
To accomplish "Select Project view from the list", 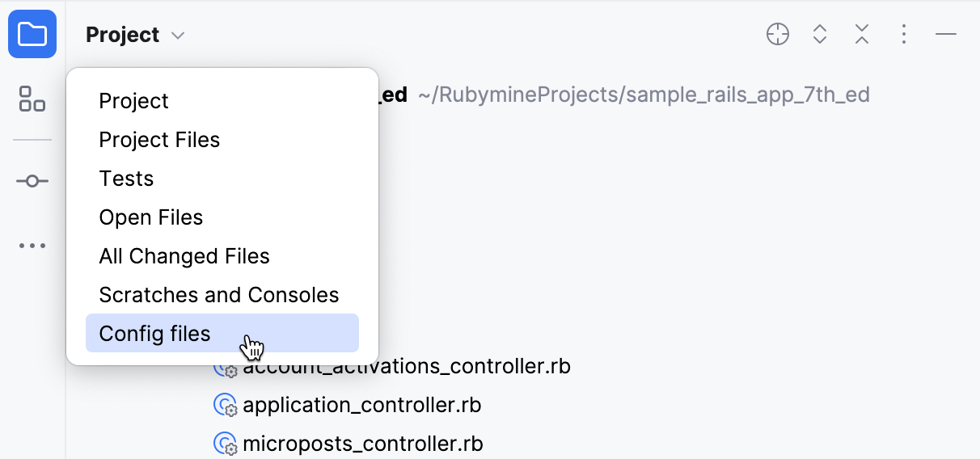I will (x=134, y=101).
